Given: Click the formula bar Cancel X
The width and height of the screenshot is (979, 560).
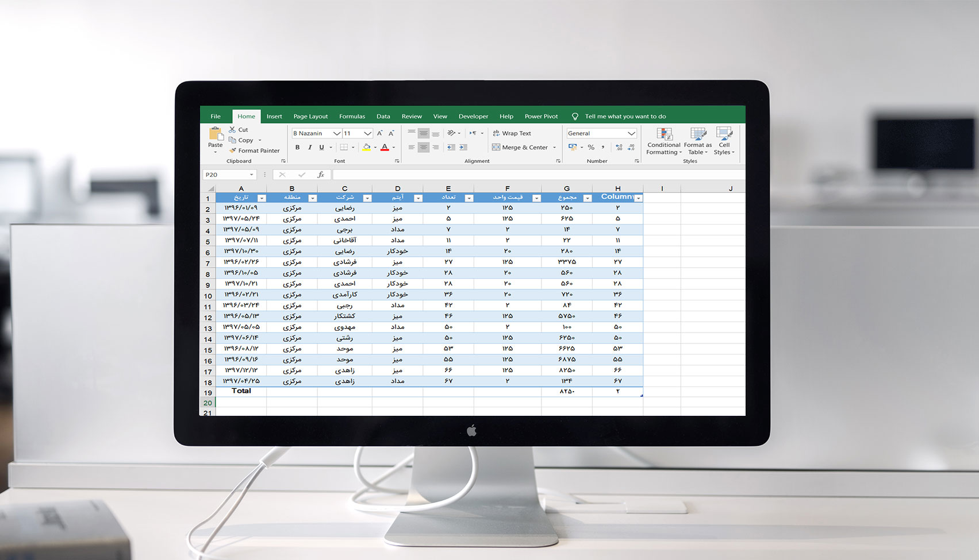Looking at the screenshot, I should (x=282, y=175).
